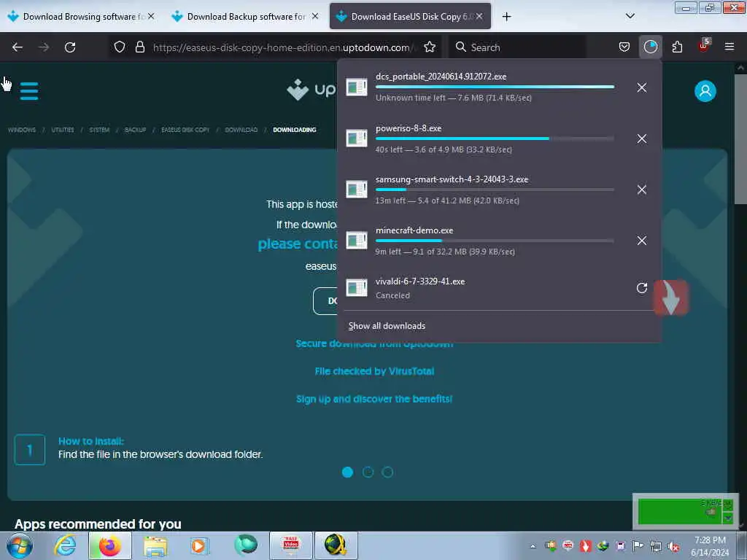Click the samsung-smart-switch progress bar
747x560 pixels.
tap(495, 190)
